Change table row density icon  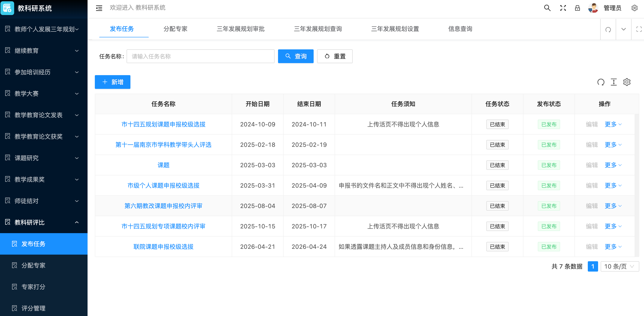614,82
